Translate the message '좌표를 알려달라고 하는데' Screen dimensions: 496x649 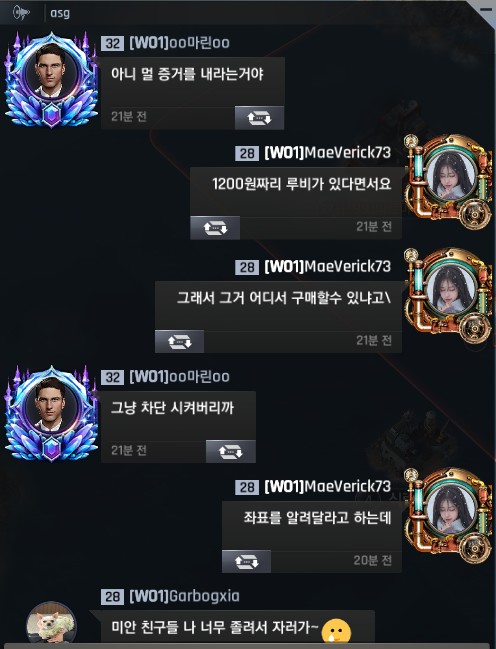[246, 561]
